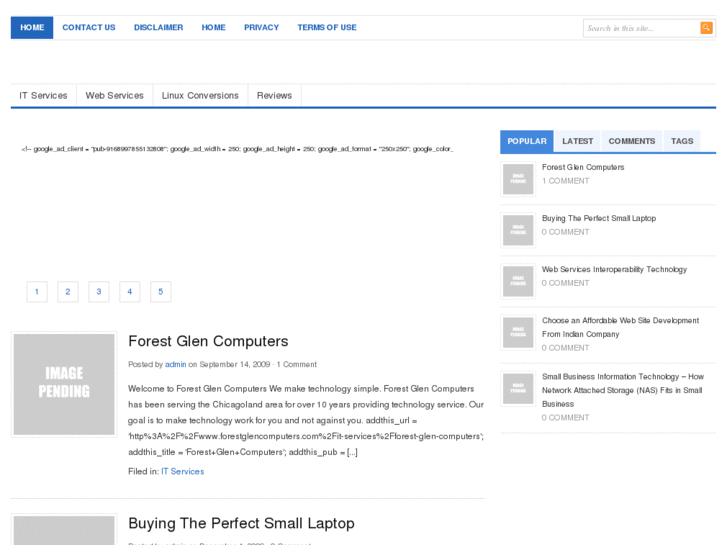This screenshot has height=545, width=727.
Task: Open the highlighted blue HOME menu item
Action: pos(32,28)
